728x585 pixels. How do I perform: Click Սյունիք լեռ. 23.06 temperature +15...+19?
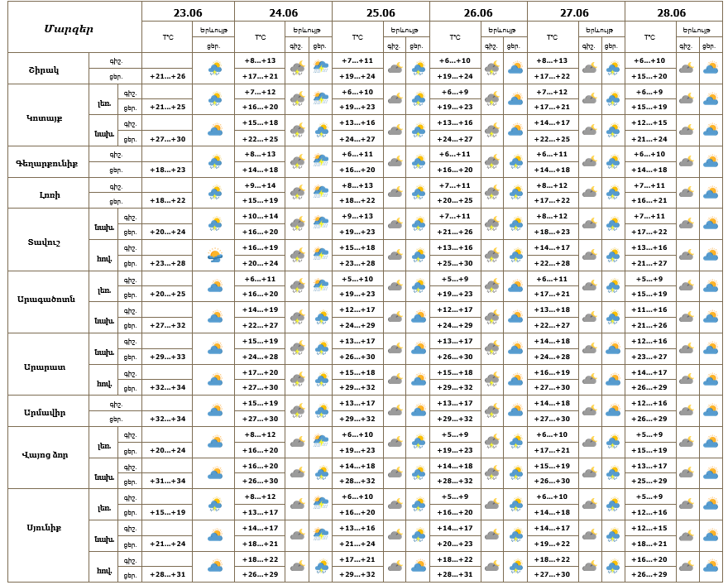168,512
